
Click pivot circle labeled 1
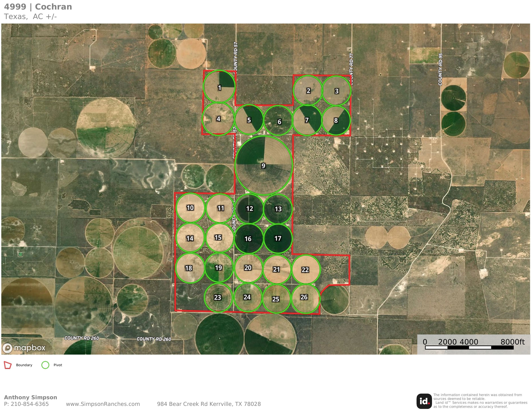(219, 86)
